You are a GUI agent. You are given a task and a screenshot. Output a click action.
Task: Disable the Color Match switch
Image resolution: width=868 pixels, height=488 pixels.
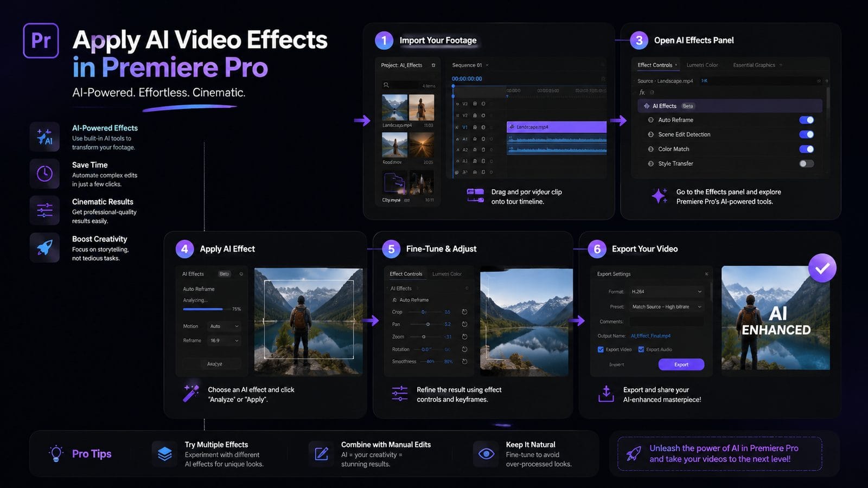[806, 149]
